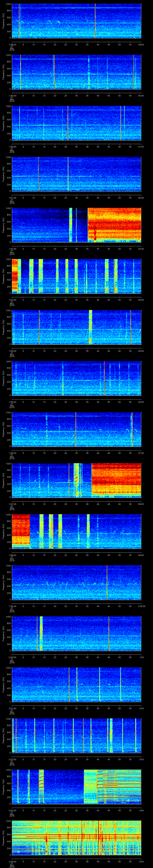Click the spectrogram panel starting at 1:55:00

(77, 378)
